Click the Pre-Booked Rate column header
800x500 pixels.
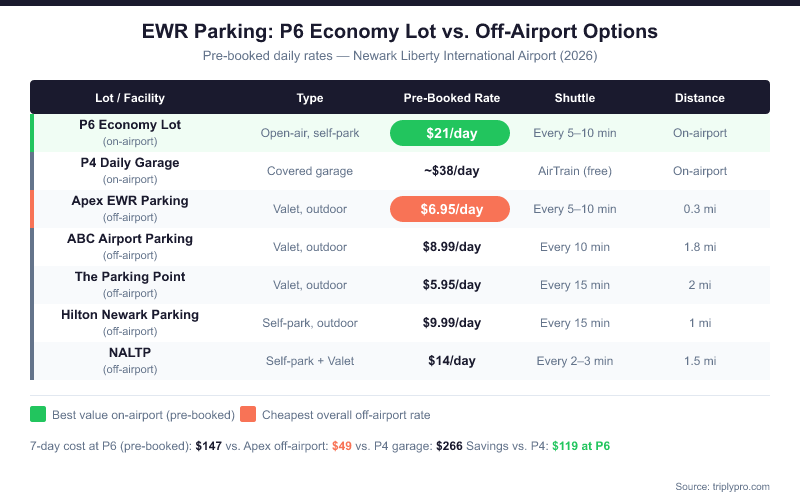[x=451, y=98]
